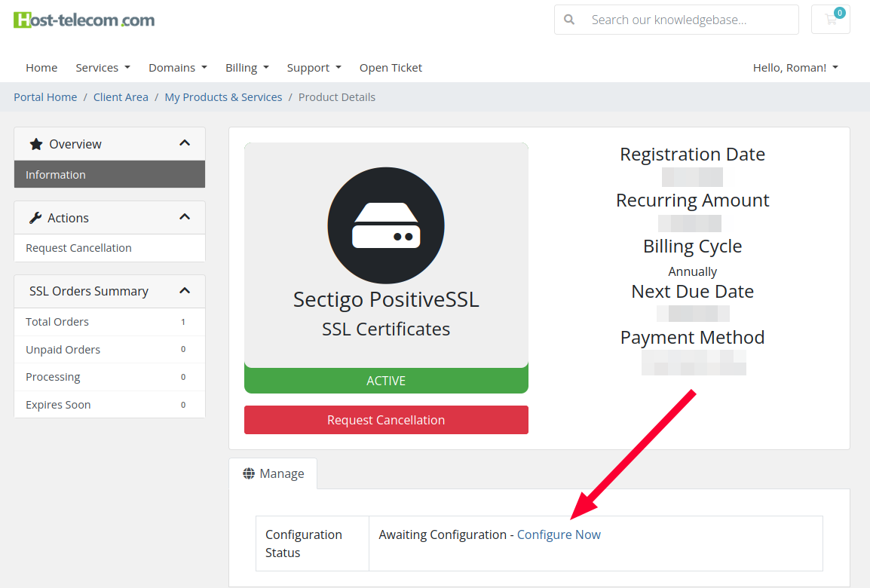Collapse the Actions panel chevron
Viewport: 870px width, 588px height.
tap(185, 217)
